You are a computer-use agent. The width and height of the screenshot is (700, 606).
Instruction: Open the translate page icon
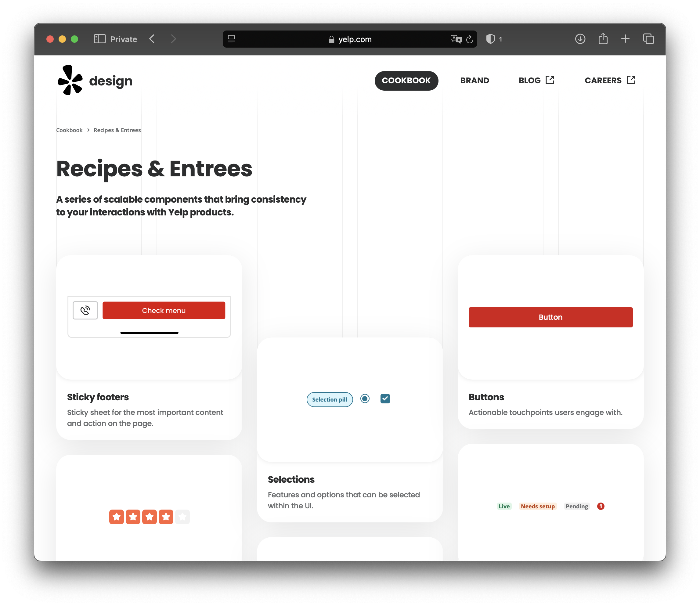[x=456, y=39]
